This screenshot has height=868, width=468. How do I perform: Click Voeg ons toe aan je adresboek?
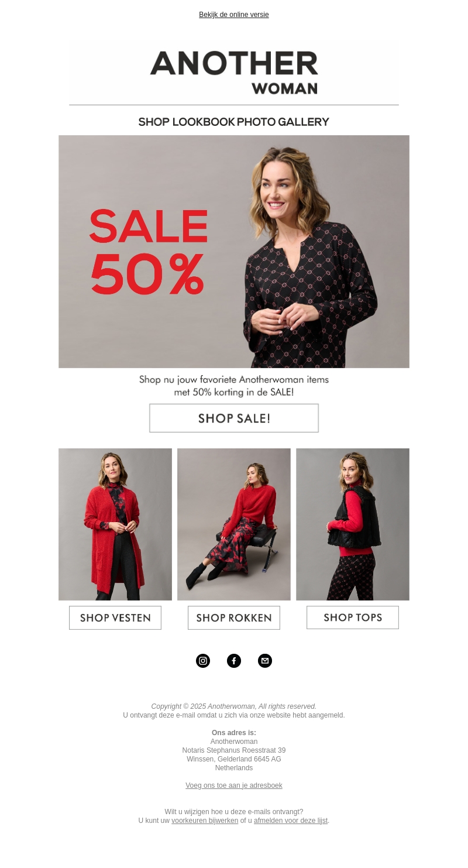(x=234, y=785)
